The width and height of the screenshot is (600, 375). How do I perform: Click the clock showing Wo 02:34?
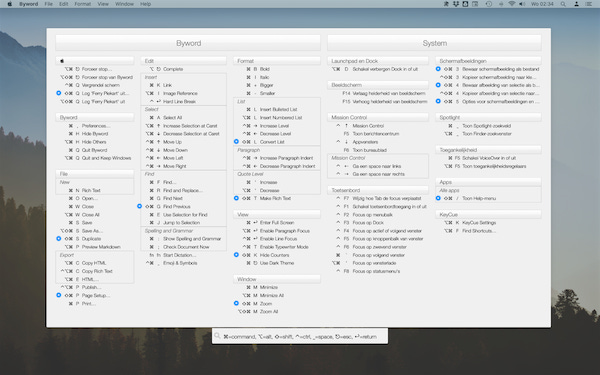(x=542, y=4)
